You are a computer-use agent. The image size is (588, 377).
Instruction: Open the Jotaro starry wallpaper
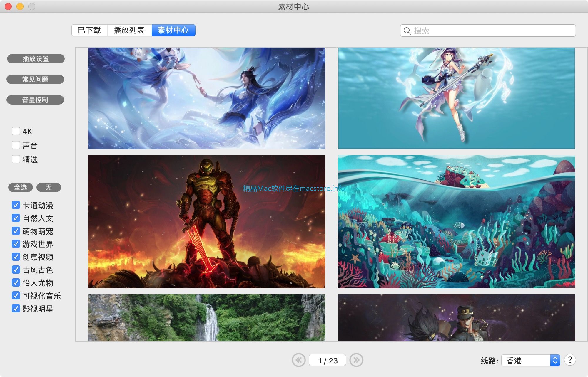click(x=456, y=318)
